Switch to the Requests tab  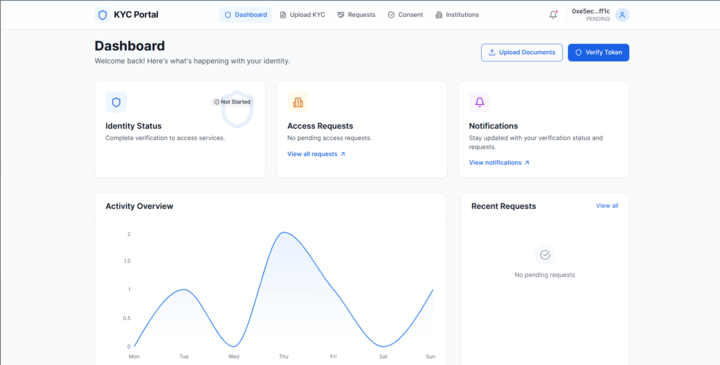356,15
